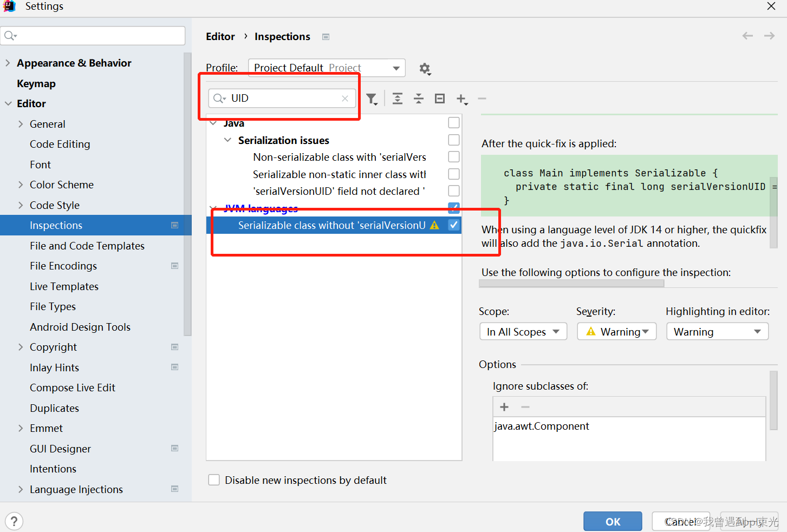Open the Profile dropdown
Image resolution: width=787 pixels, height=532 pixels.
(x=327, y=68)
